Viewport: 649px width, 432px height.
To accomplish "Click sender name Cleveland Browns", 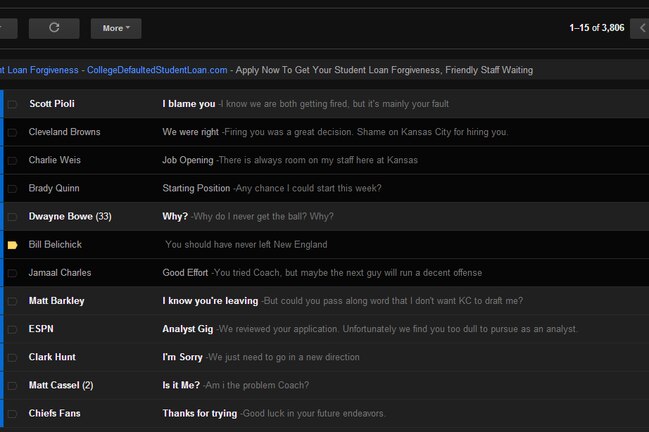I will [65, 132].
